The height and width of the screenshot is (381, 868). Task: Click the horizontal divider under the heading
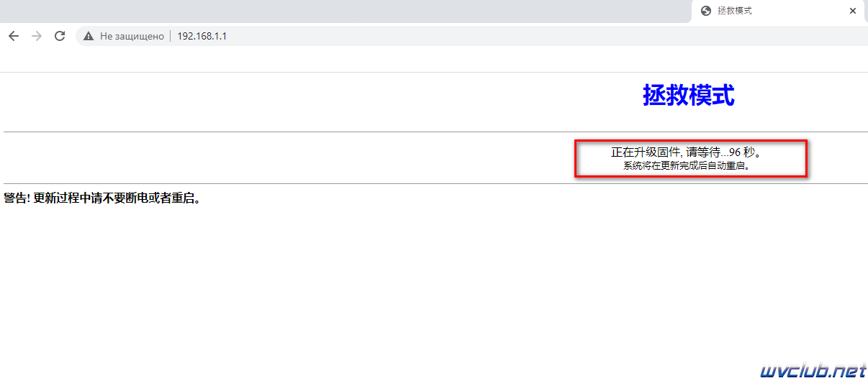(435, 132)
